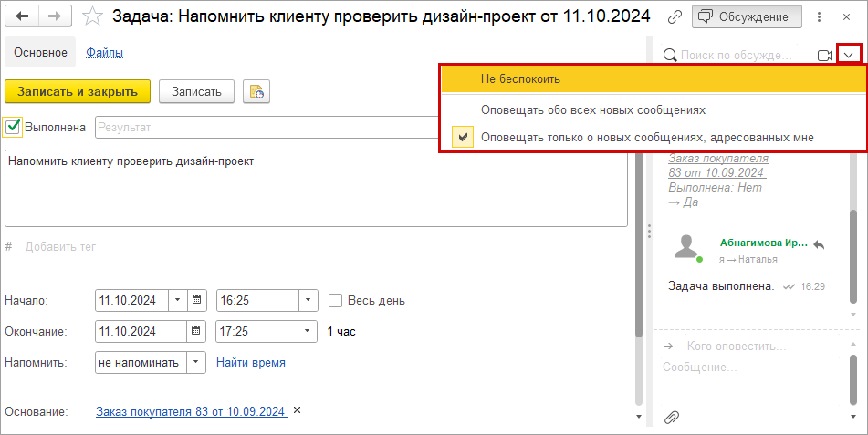This screenshot has width=868, height=435.
Task: Open calendar picker for Начало date
Action: coord(198,300)
